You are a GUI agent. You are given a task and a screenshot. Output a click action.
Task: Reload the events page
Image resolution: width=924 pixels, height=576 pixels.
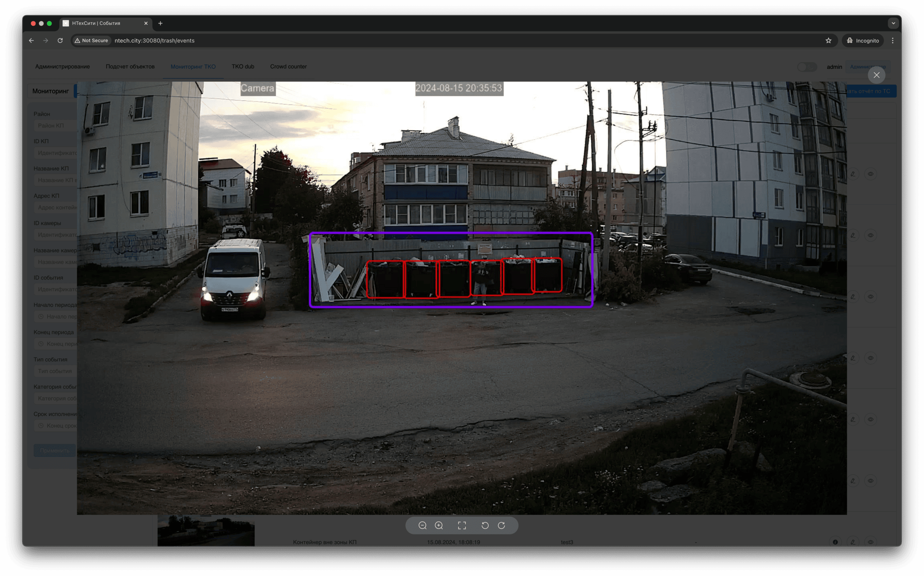(60, 40)
